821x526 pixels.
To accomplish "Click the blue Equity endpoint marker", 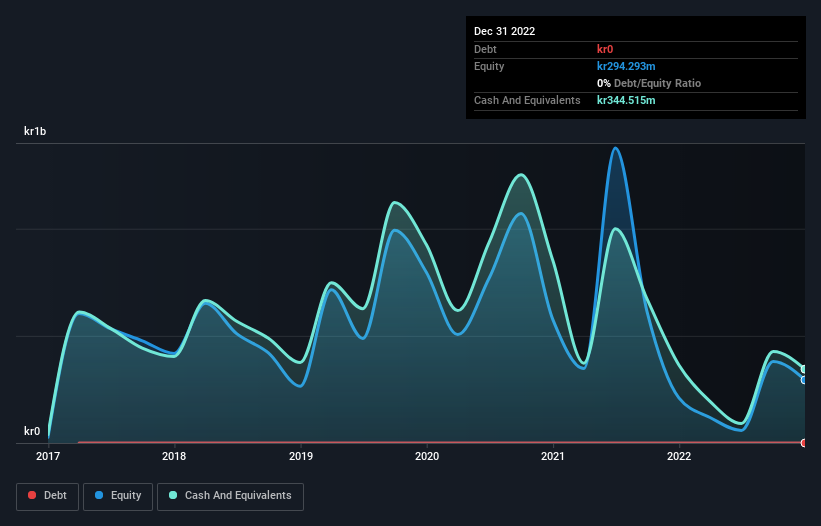I will point(804,380).
